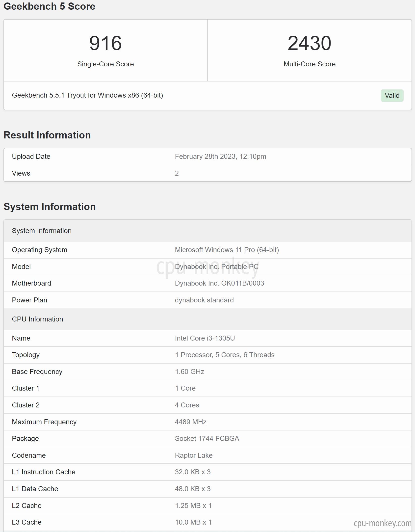415x532 pixels.
Task: Click the Upload Date label
Action: 31,157
